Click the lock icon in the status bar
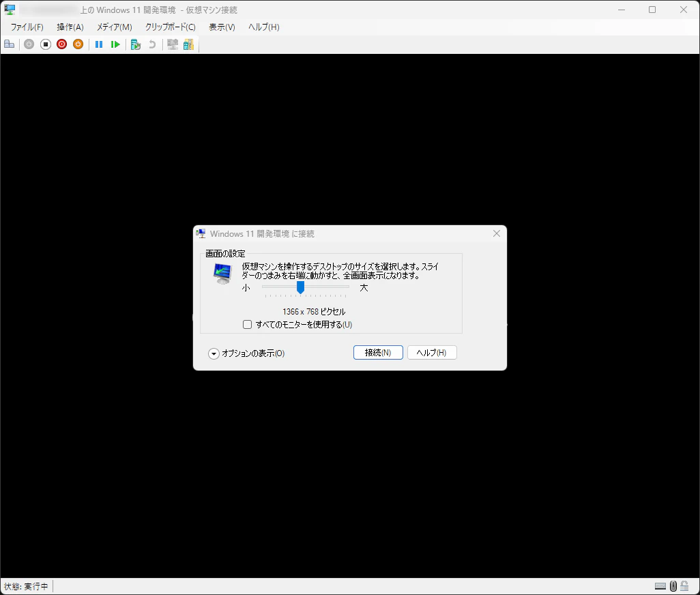 pos(684,586)
